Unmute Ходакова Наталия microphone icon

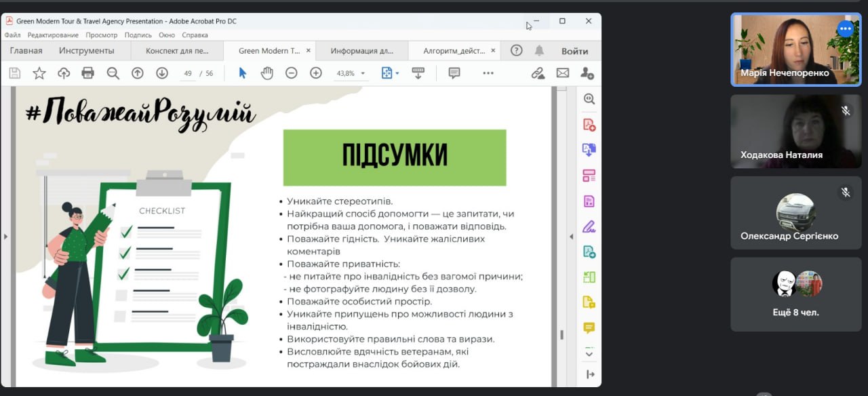[x=845, y=111]
